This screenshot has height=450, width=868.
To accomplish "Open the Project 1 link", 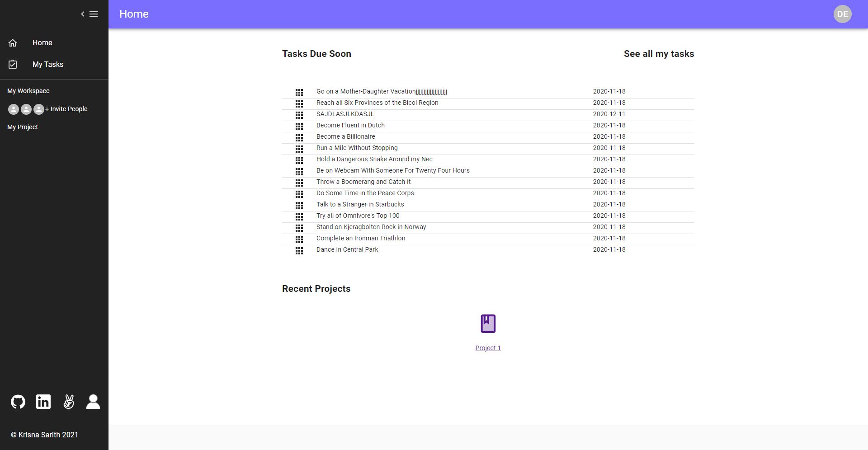I will click(x=488, y=348).
